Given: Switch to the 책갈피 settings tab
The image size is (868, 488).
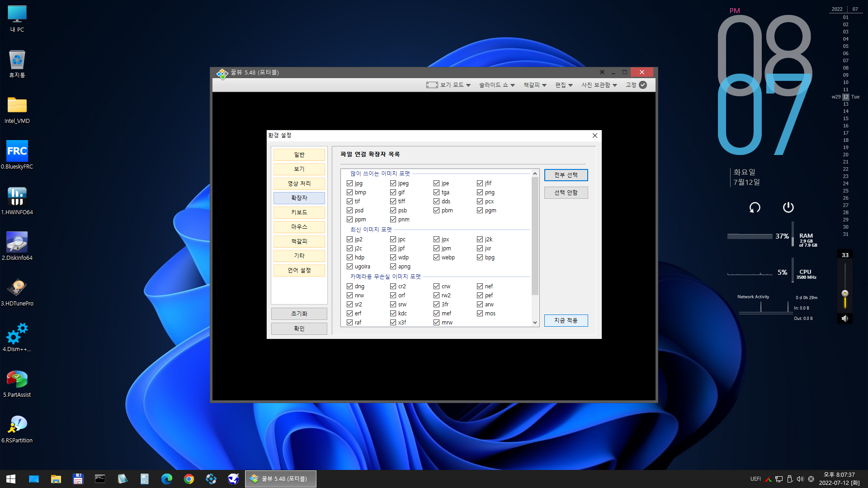Looking at the screenshot, I should tap(299, 241).
